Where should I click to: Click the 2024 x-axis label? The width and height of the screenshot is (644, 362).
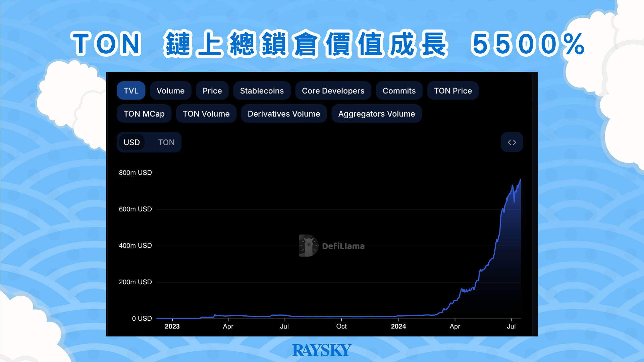pyautogui.click(x=398, y=326)
